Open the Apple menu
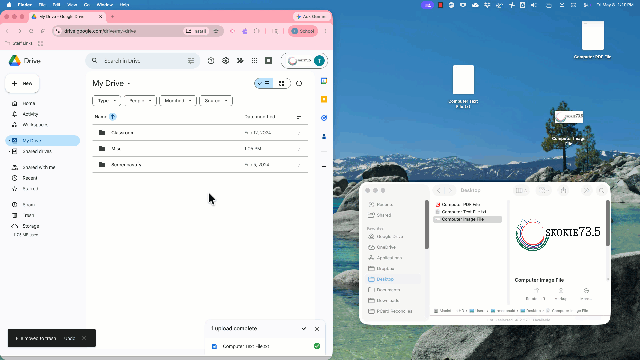This screenshot has height=360, width=640. point(9,4)
